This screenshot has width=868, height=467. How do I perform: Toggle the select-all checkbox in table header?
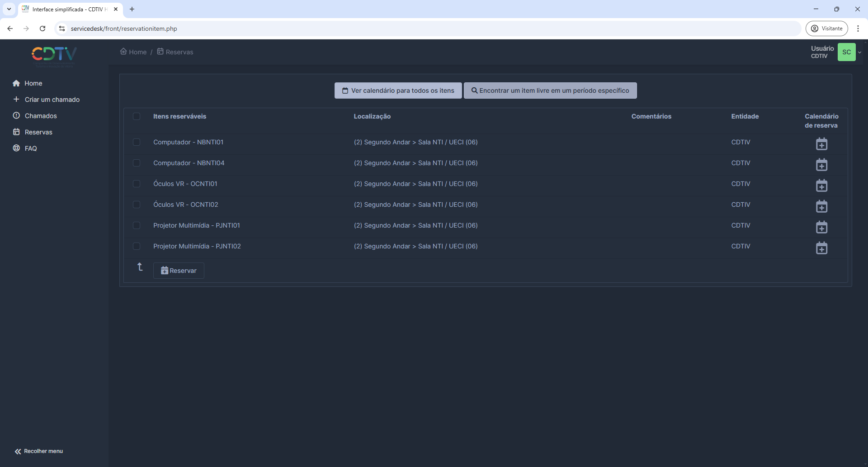[137, 116]
